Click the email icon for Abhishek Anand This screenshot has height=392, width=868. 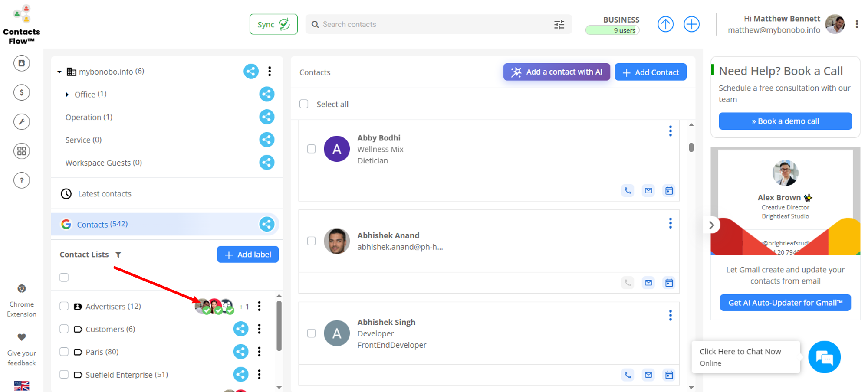[648, 283]
